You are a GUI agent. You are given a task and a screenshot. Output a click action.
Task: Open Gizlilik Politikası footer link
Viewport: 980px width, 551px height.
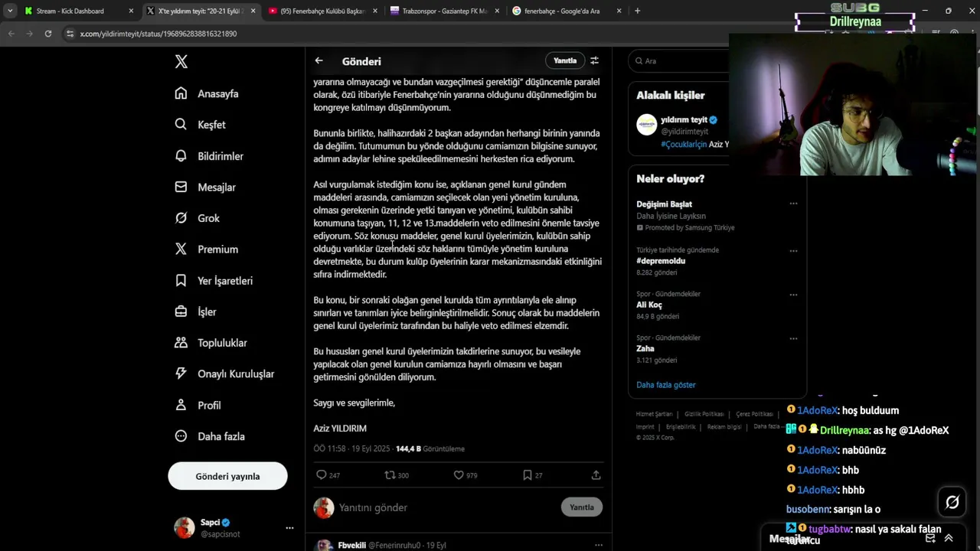pos(704,414)
